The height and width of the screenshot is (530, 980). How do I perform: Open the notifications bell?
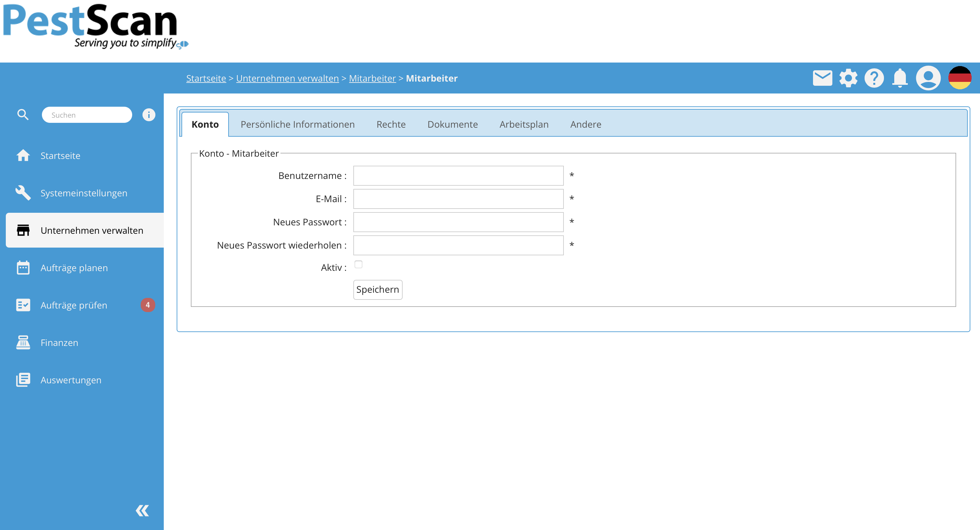click(900, 78)
